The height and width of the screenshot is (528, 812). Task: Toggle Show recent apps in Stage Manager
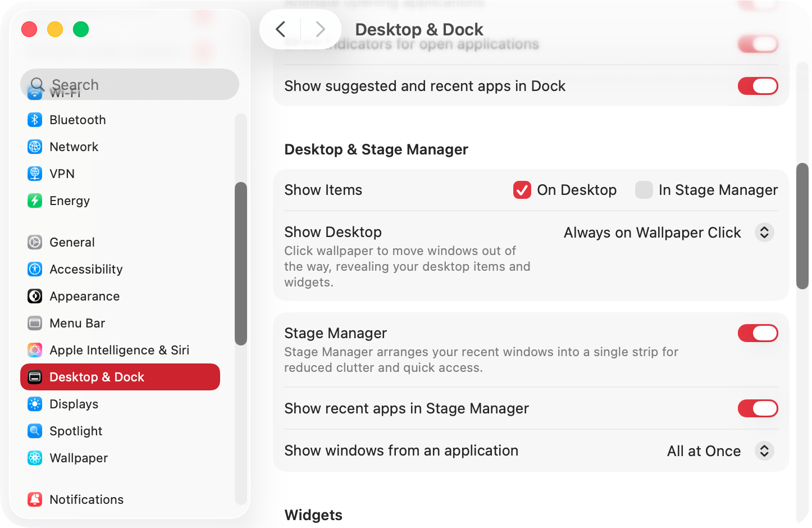[x=758, y=408]
